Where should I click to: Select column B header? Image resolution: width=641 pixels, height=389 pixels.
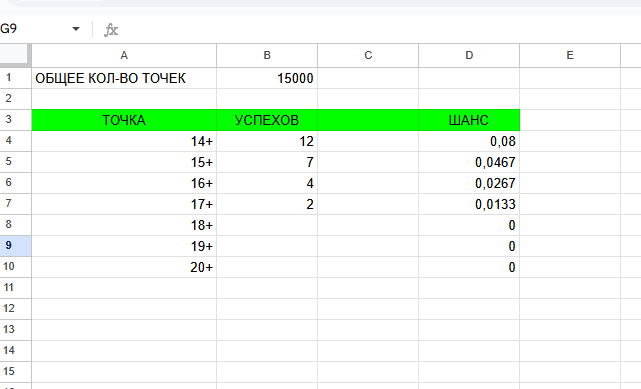click(x=267, y=56)
